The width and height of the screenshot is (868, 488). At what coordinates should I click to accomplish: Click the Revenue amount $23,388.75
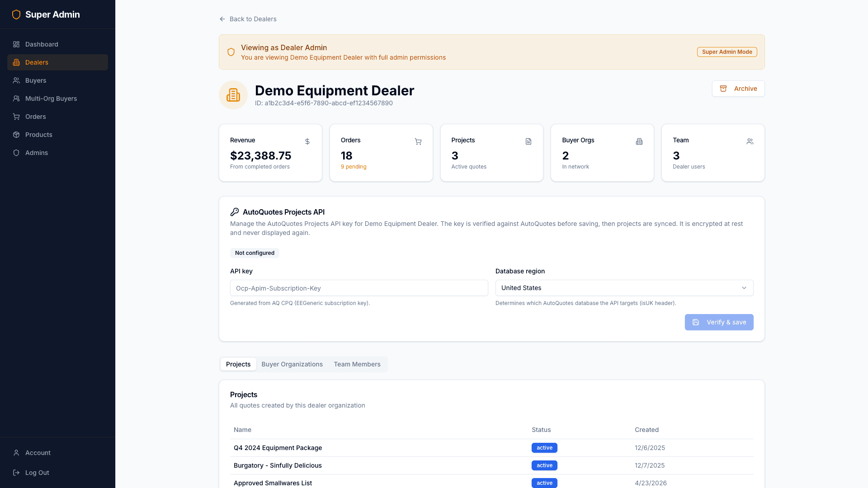click(261, 155)
